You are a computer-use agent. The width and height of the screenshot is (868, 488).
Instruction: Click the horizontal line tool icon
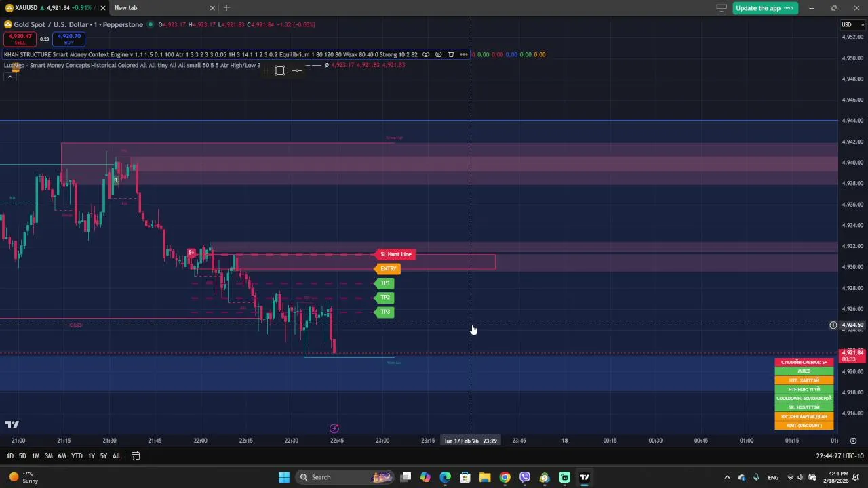[297, 70]
